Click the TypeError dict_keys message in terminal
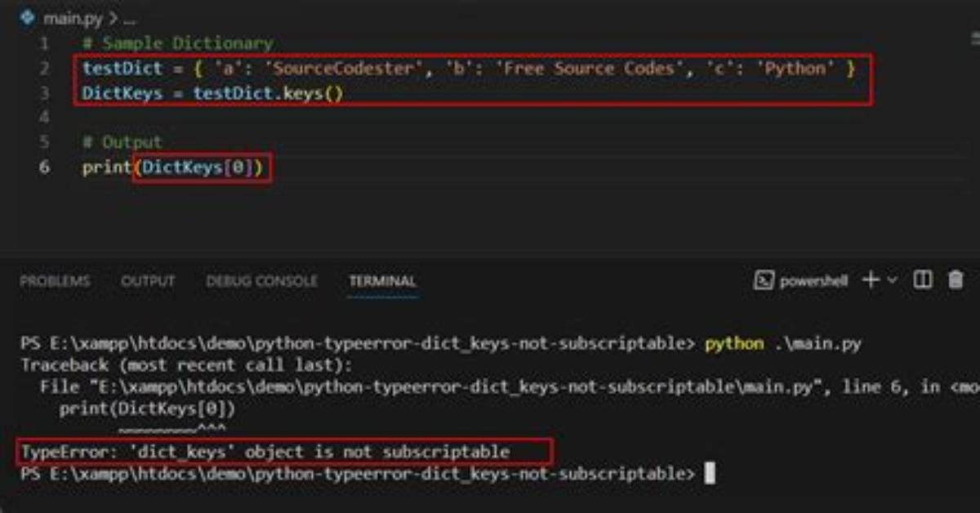Screen dimensions: 980x513 pyautogui.click(x=265, y=452)
